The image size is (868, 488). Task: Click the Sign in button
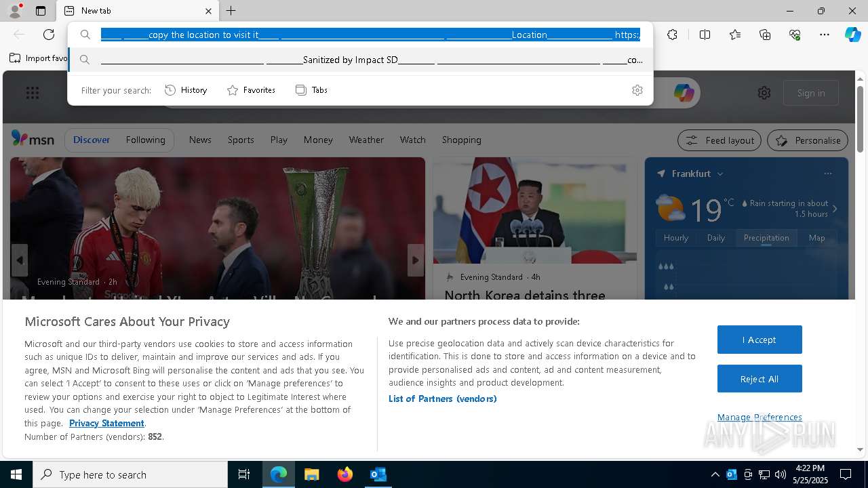pos(811,93)
